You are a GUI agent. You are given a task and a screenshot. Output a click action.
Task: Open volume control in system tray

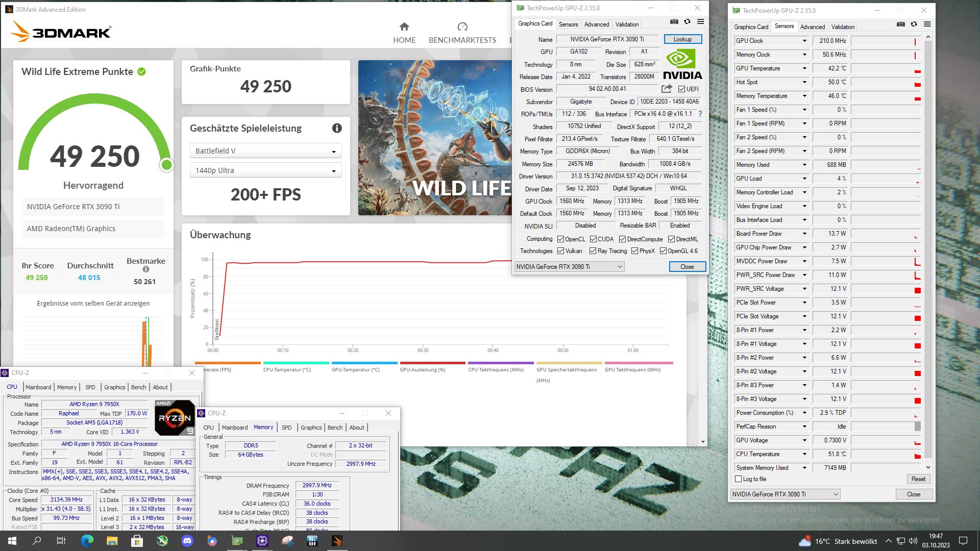[x=913, y=541]
